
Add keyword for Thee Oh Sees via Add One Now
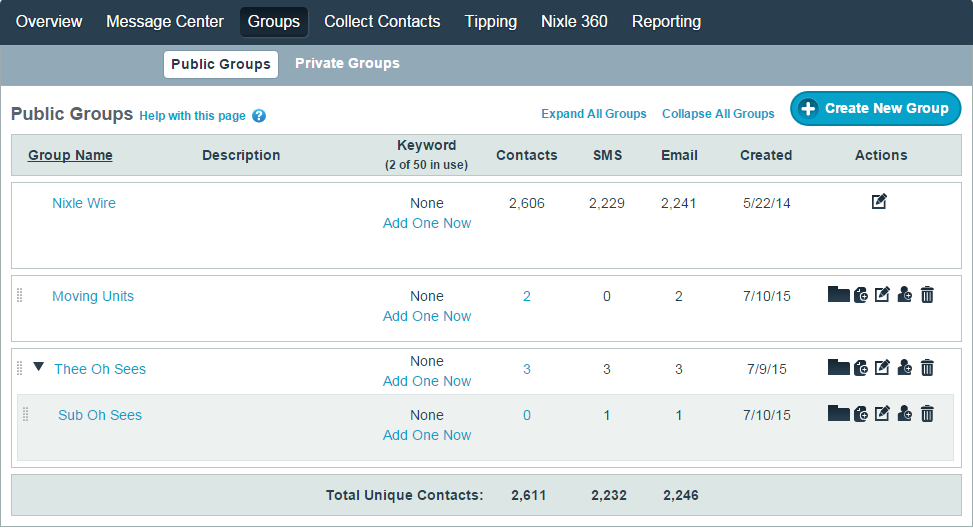point(427,382)
